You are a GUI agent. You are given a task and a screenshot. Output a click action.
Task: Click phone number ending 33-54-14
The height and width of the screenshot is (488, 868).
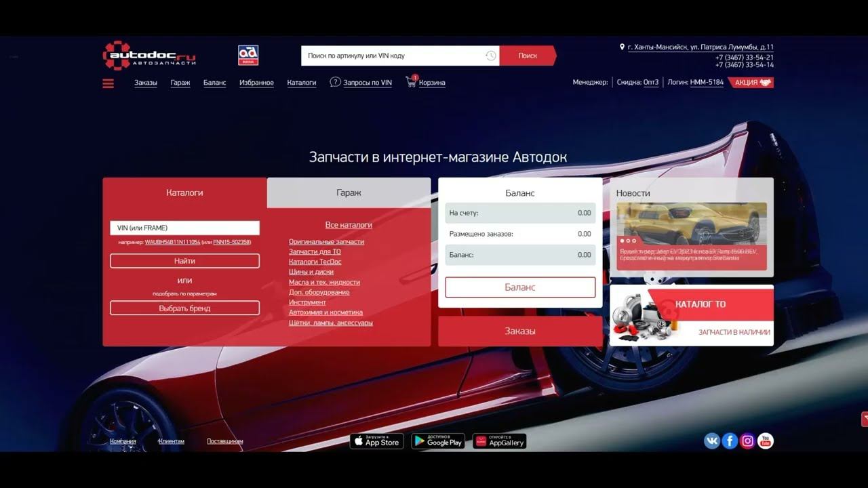[745, 66]
